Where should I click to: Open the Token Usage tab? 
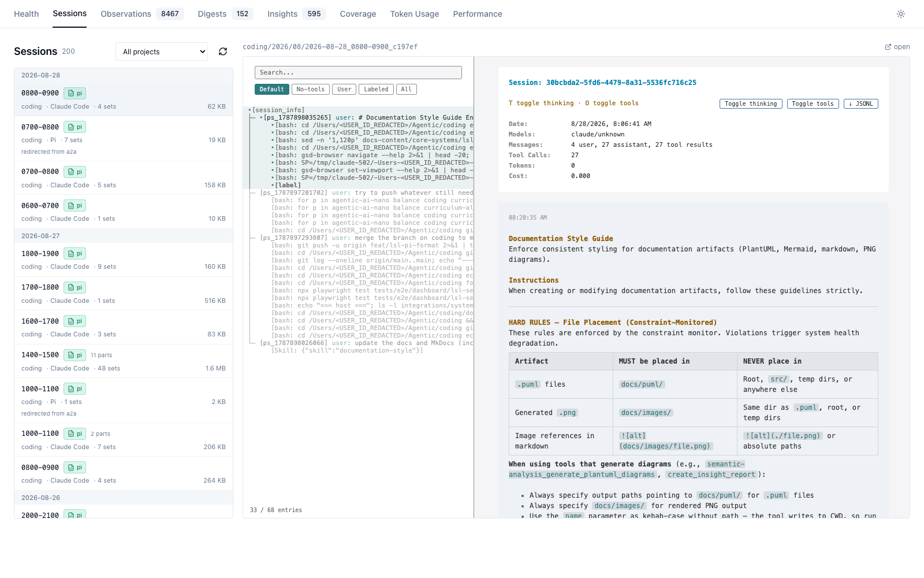pyautogui.click(x=415, y=14)
